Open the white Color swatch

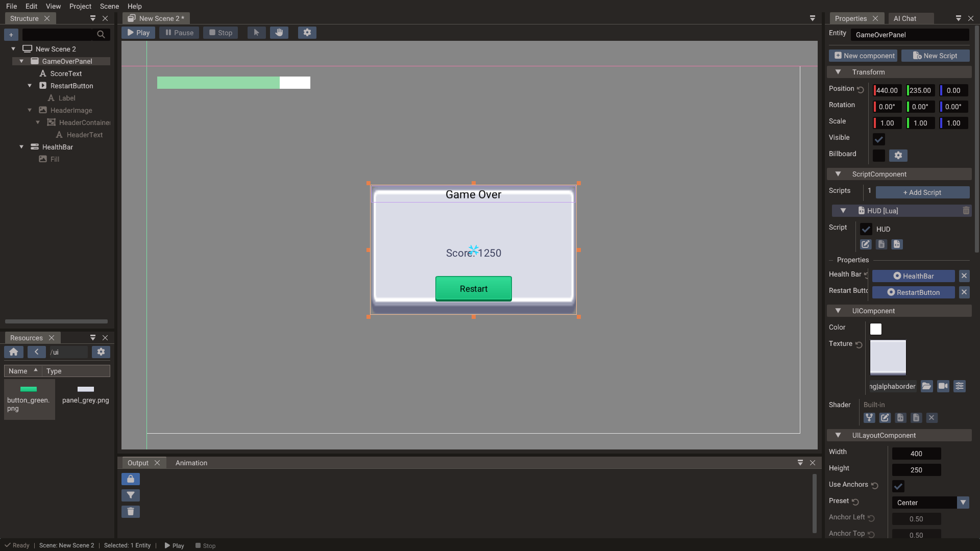pyautogui.click(x=876, y=329)
